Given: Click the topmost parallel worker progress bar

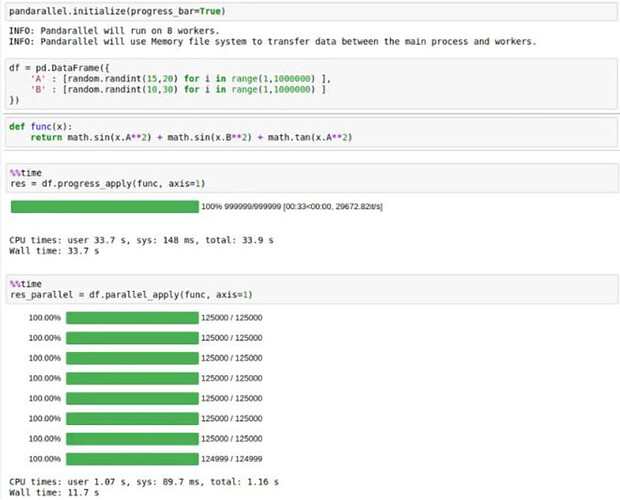Looking at the screenshot, I should pyautogui.click(x=132, y=317).
